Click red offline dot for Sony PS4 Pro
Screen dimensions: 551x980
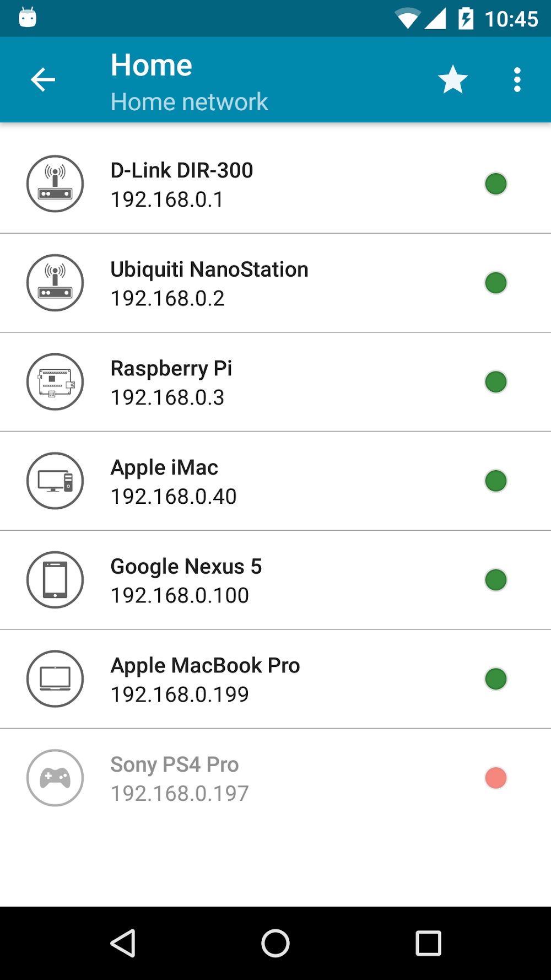(495, 778)
